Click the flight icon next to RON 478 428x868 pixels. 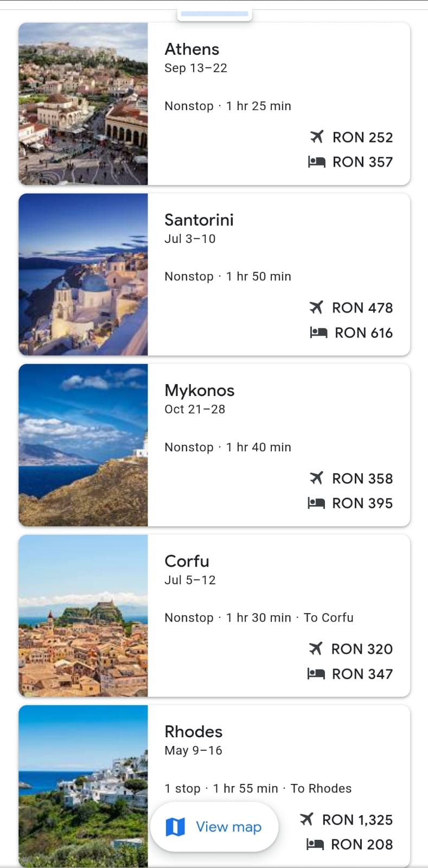point(316,308)
